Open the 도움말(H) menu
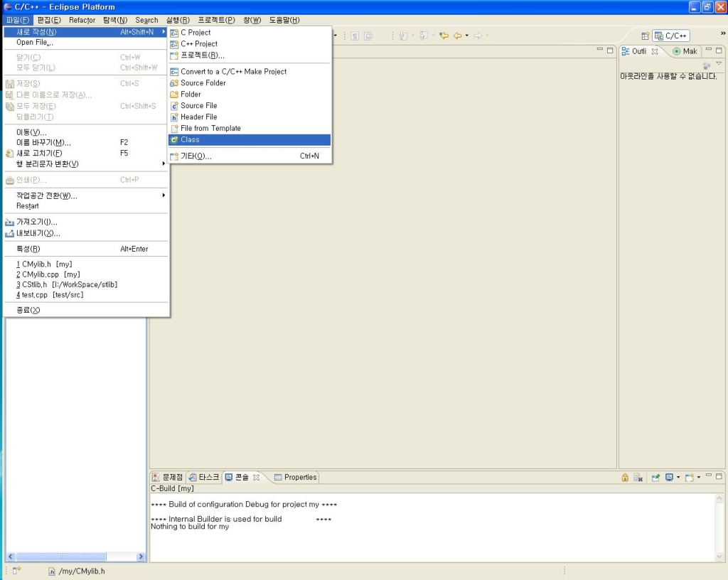This screenshot has width=728, height=580. 284,20
